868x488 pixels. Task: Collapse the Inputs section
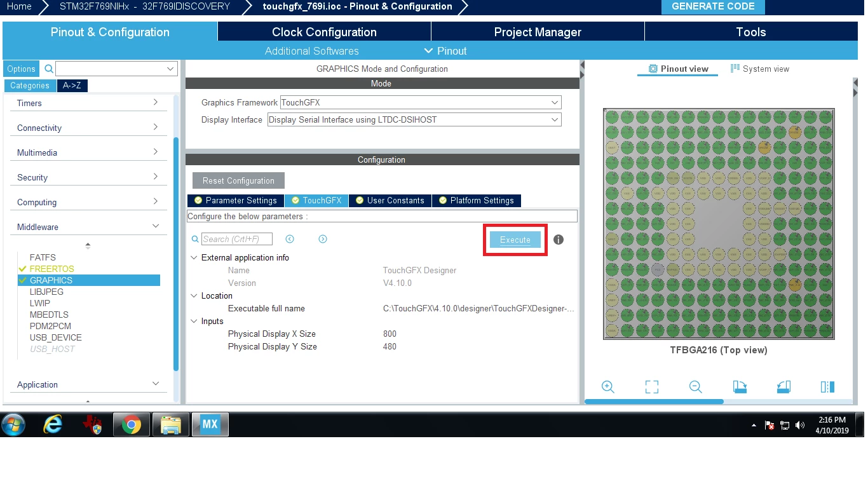coord(194,321)
